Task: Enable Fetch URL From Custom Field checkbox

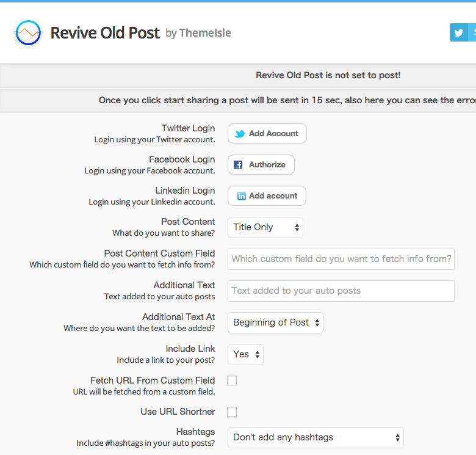Action: pos(232,380)
